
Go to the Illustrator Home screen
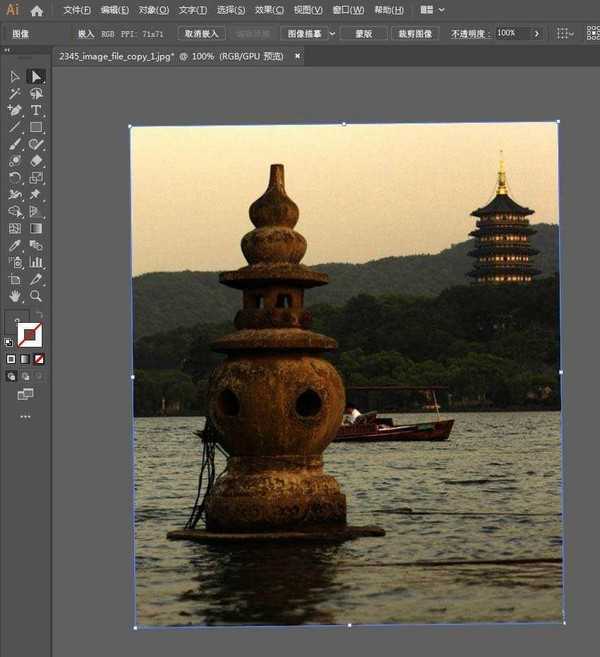pos(37,11)
